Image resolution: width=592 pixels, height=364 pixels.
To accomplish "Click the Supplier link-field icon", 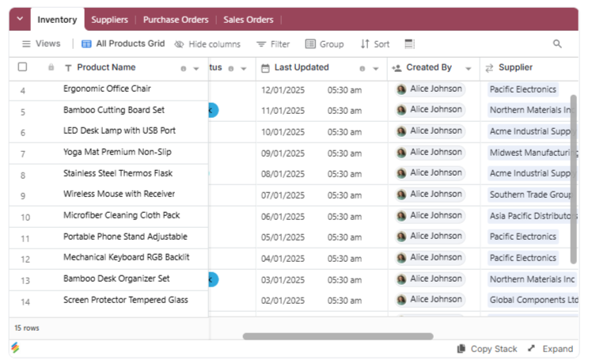I will (x=489, y=68).
